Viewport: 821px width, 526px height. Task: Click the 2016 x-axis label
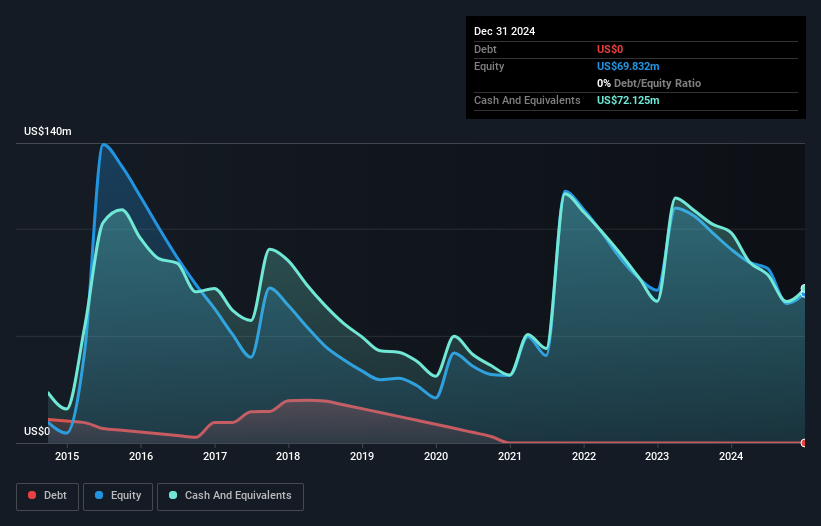click(x=141, y=456)
